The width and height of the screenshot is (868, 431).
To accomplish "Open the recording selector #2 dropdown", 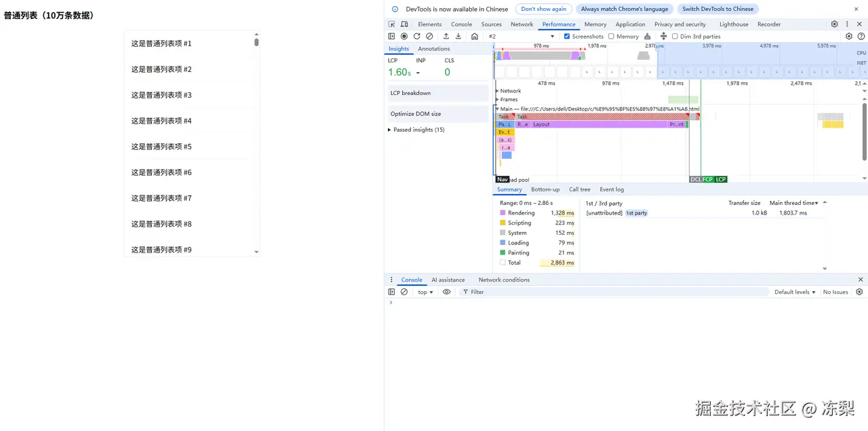I will pyautogui.click(x=521, y=37).
